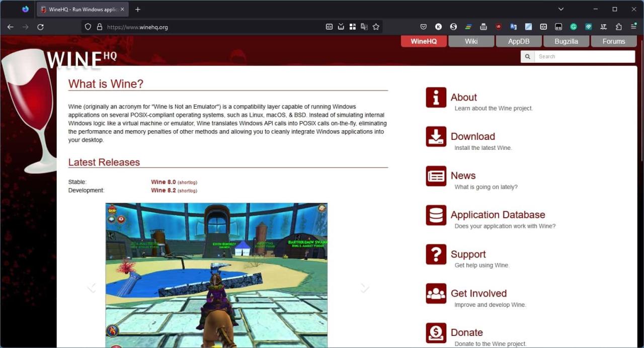Click the Get Involved people icon

(x=436, y=294)
